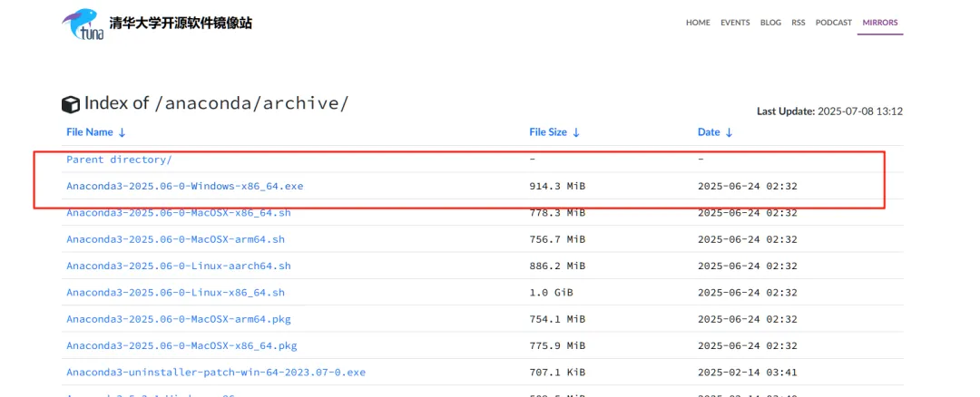Open the RSS navigation item
The height and width of the screenshot is (397, 980).
[x=799, y=23]
